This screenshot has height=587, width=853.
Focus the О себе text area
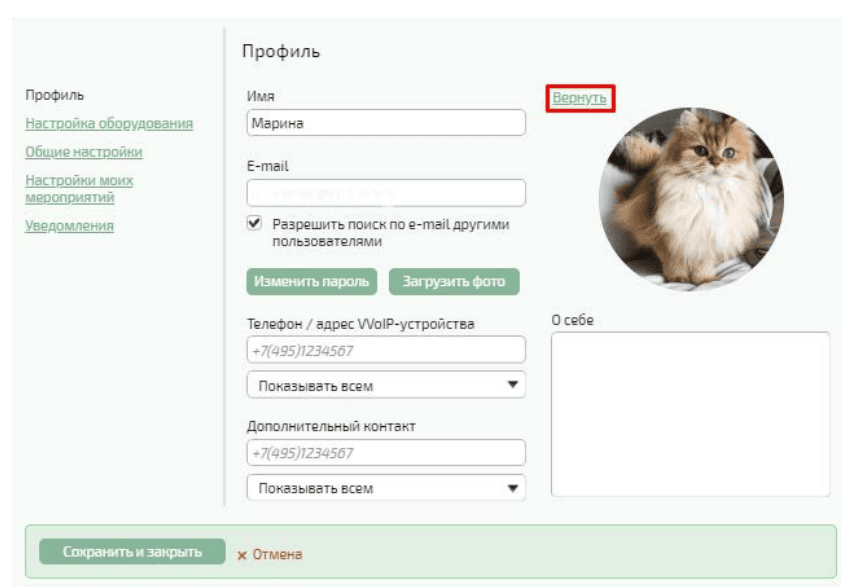coord(690,414)
